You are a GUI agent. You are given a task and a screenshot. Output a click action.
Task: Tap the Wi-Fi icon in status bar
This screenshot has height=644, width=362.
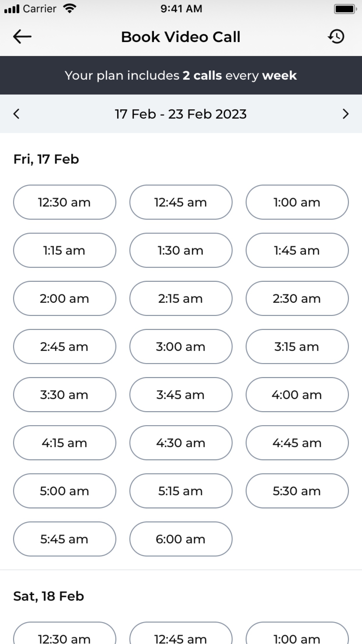(69, 8)
